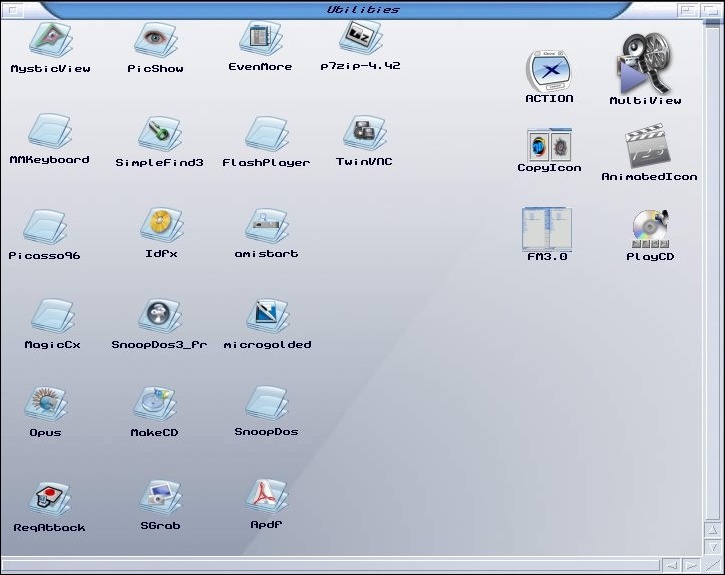The height and width of the screenshot is (575, 725).
Task: Open the ReqAttack drawer icon
Action: coord(49,499)
